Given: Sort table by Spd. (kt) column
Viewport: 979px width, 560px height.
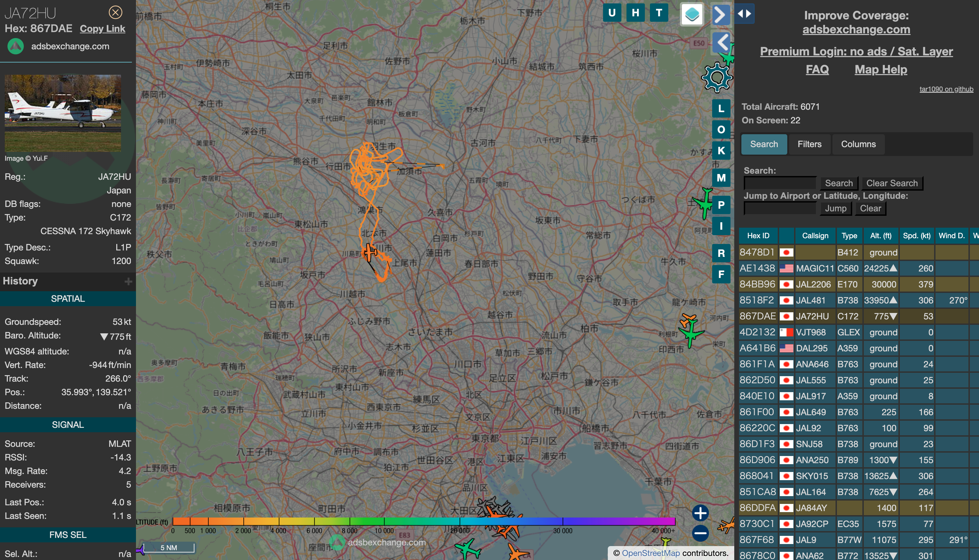Looking at the screenshot, I should [916, 236].
